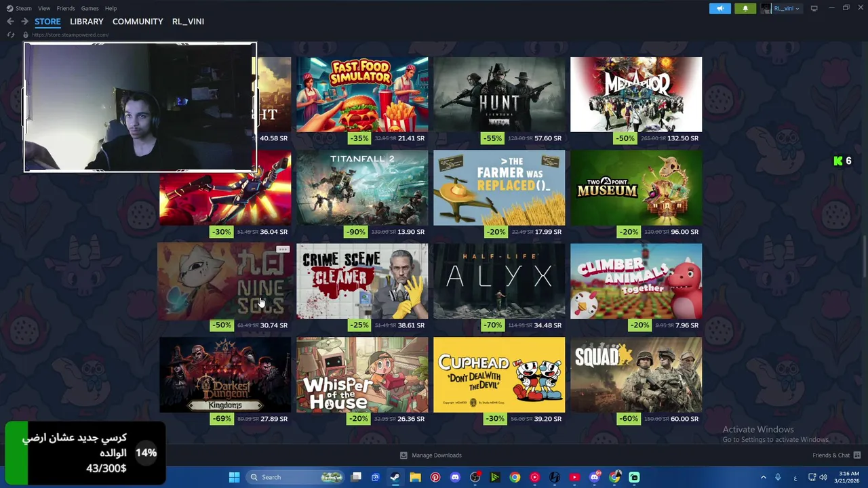Reload the store page with the refresh icon

tap(11, 35)
